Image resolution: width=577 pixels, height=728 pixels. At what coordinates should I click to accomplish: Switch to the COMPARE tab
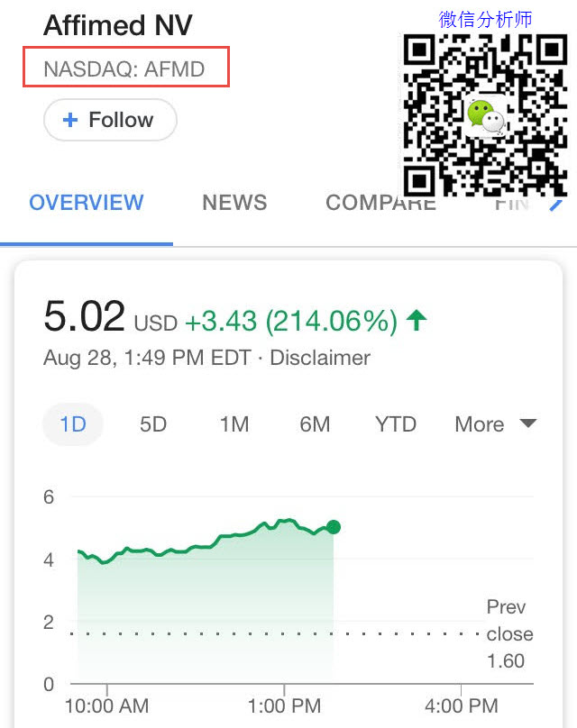pos(381,203)
